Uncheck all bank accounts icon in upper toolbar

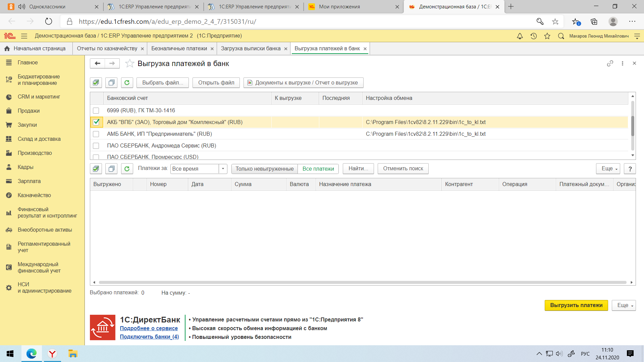tap(111, 82)
